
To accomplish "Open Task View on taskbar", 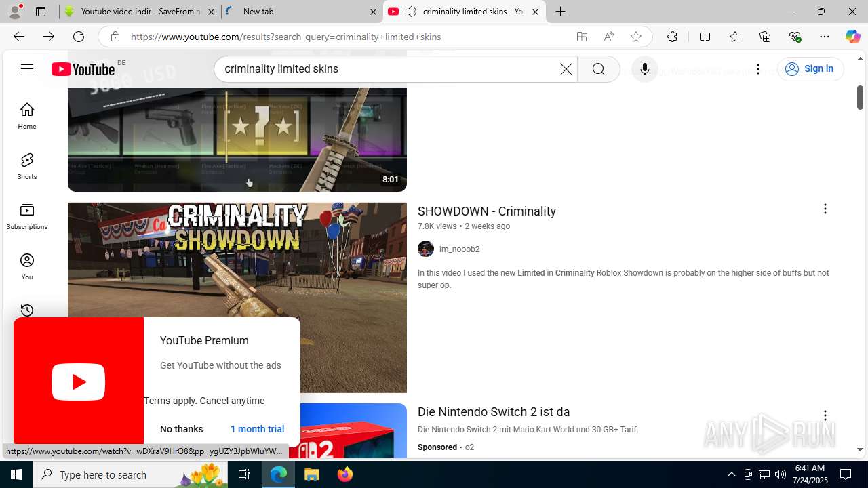I will click(x=244, y=474).
